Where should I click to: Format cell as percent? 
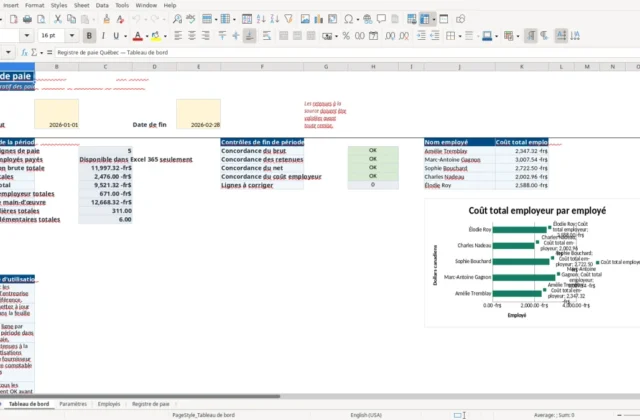[x=346, y=36]
